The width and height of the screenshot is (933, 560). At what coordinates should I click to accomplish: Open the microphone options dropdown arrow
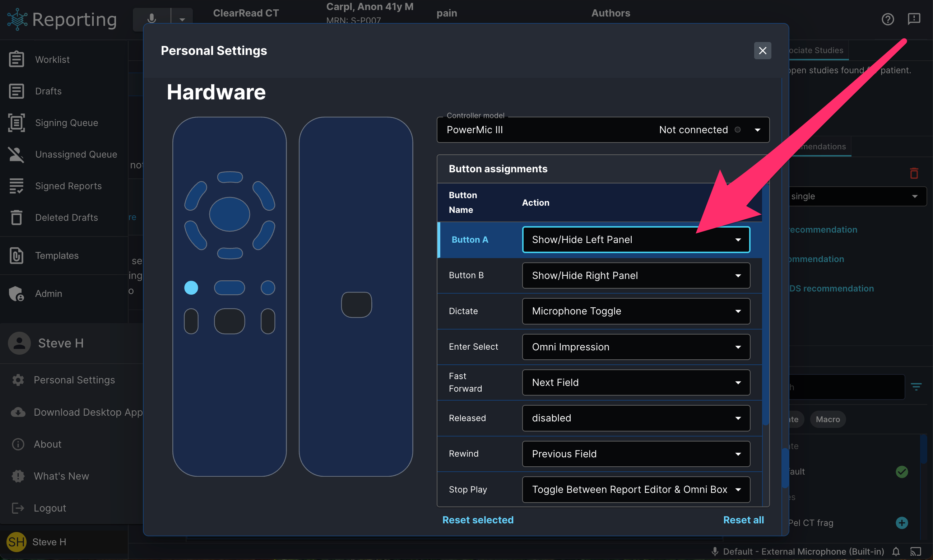tap(182, 19)
